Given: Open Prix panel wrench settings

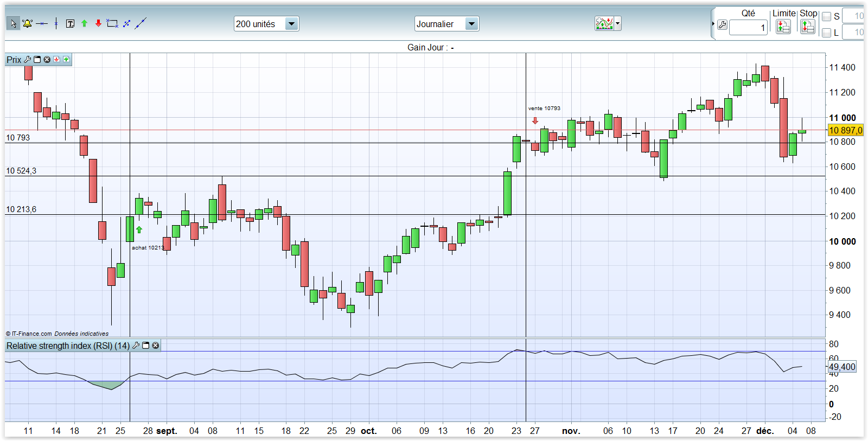Looking at the screenshot, I should (x=28, y=59).
